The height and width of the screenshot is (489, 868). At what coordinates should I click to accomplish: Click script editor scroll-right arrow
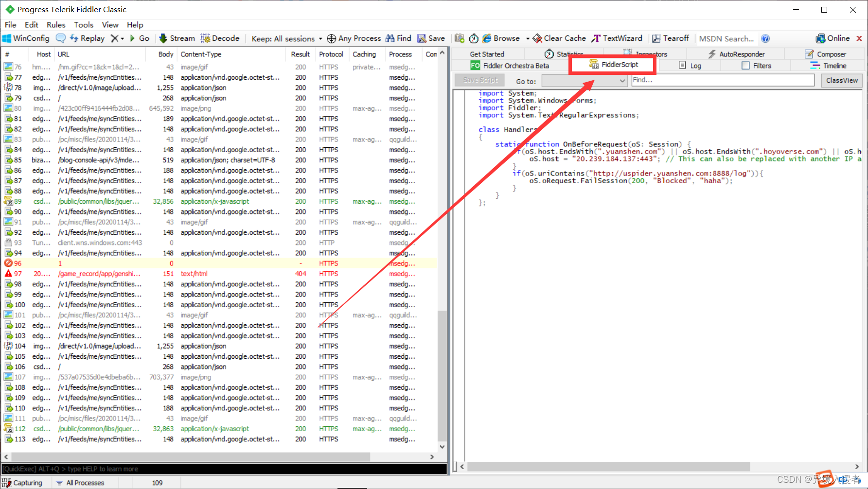pyautogui.click(x=857, y=467)
